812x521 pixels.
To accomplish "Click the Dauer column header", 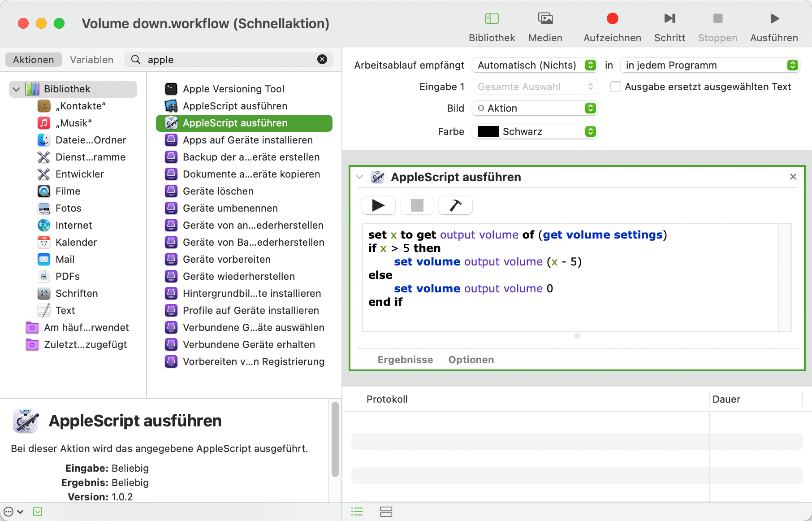I will click(x=726, y=399).
